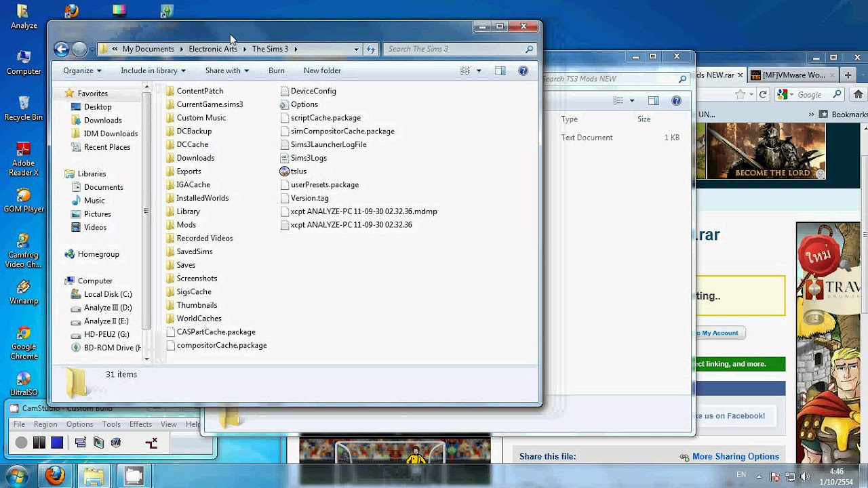Pause recording in CamStudio
The height and width of the screenshot is (488, 868).
(39, 443)
